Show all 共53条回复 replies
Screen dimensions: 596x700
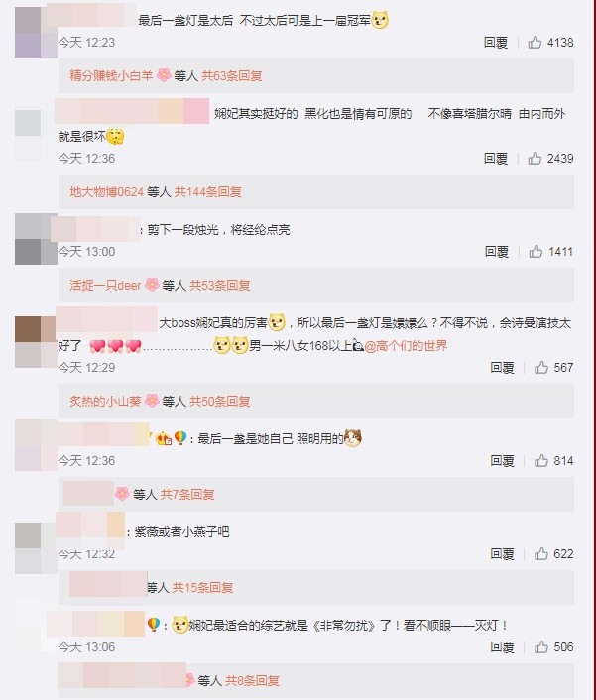coord(219,285)
